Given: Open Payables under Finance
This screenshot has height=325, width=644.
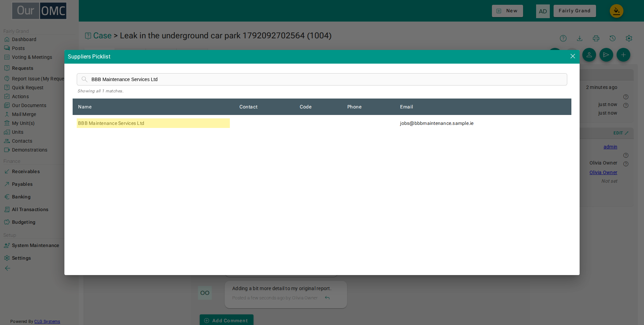Looking at the screenshot, I should pyautogui.click(x=22, y=184).
